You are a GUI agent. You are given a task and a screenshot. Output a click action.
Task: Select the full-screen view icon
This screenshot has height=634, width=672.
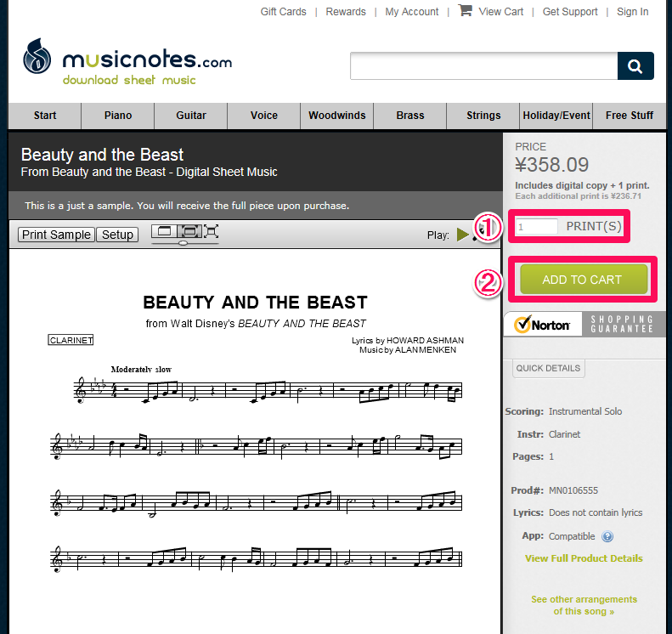(211, 231)
